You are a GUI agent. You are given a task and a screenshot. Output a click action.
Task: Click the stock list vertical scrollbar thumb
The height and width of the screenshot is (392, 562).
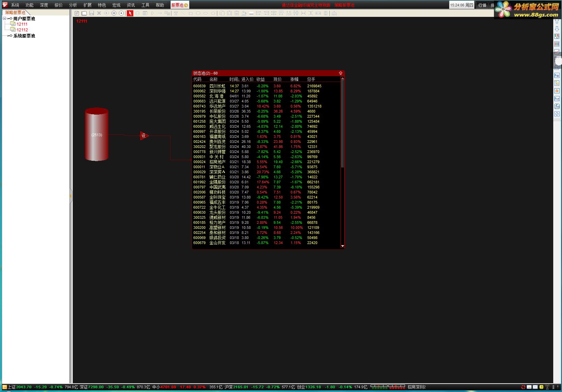point(343,123)
